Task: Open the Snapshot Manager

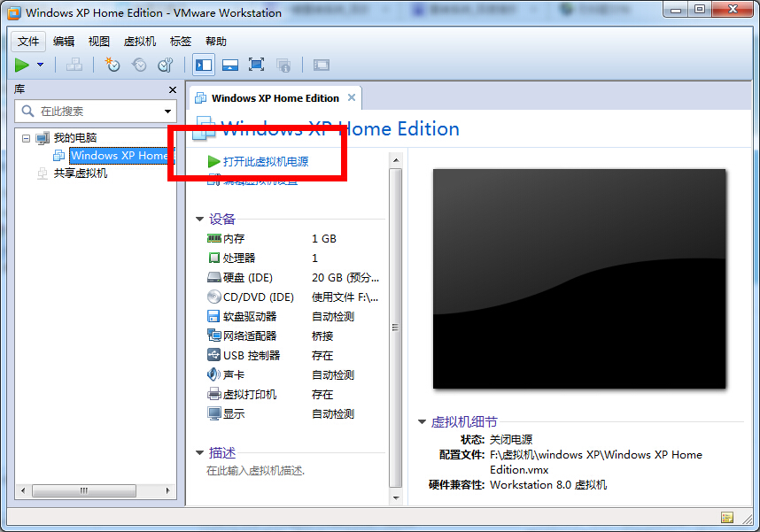Action: click(x=165, y=65)
